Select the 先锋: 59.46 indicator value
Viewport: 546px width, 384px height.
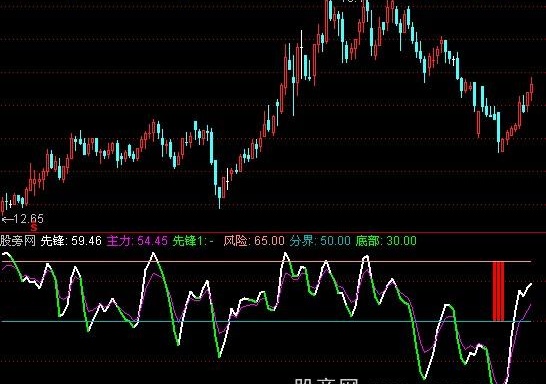click(71, 241)
